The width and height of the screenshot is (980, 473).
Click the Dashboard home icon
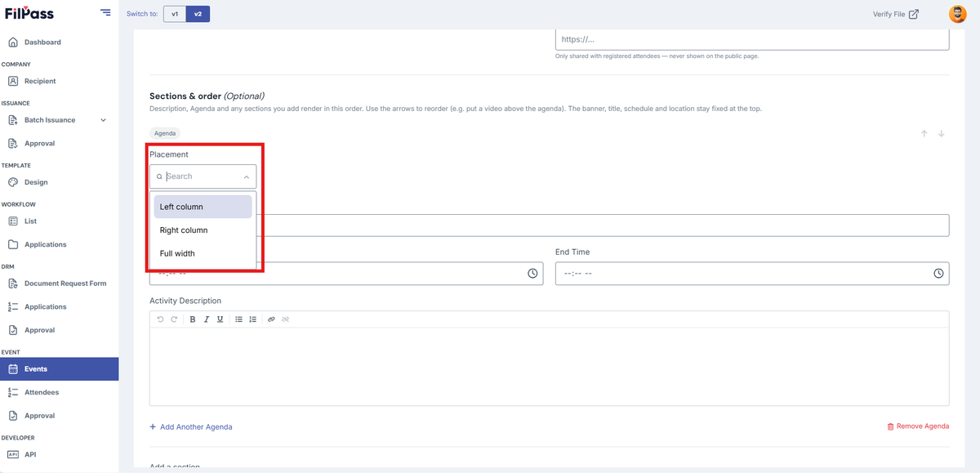coord(13,42)
